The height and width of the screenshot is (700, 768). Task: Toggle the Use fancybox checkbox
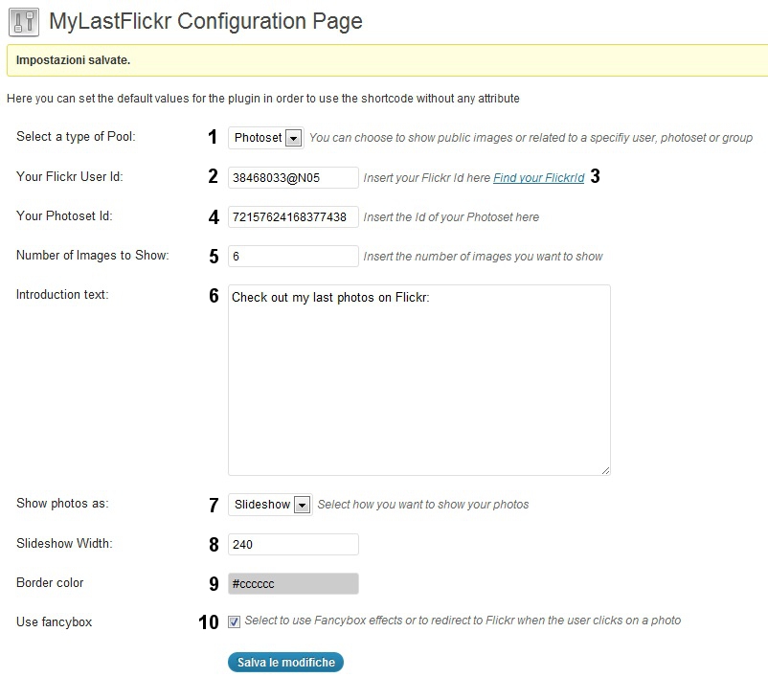234,621
